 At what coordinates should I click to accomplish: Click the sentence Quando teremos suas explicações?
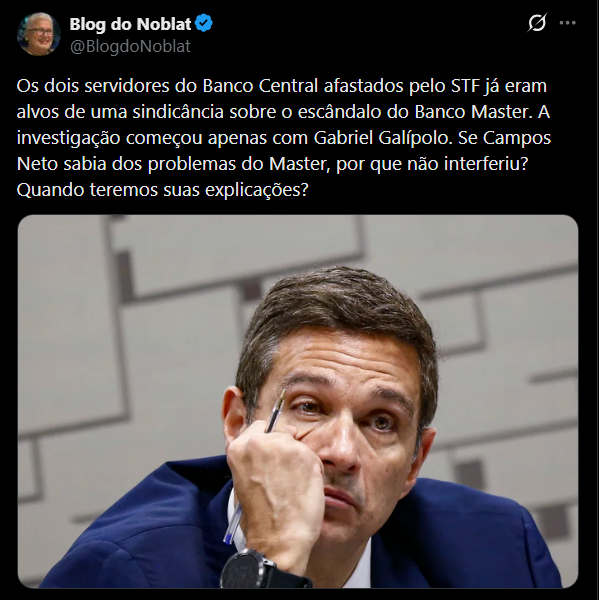pyautogui.click(x=162, y=190)
